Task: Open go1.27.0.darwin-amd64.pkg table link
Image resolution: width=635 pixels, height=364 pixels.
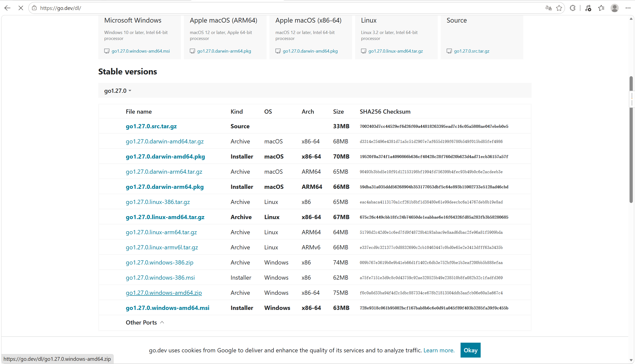Action: pos(165,157)
